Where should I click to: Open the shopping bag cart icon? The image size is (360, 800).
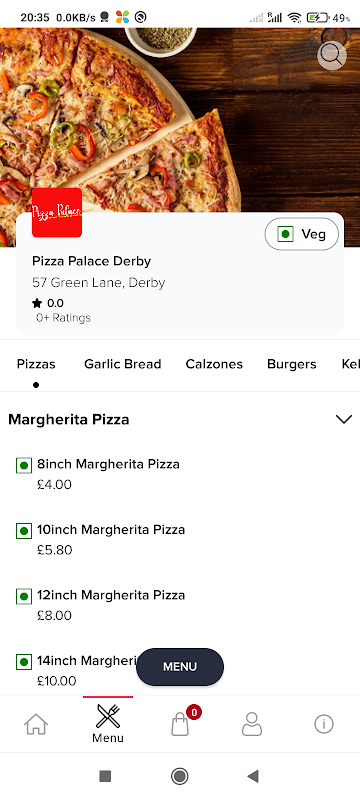pos(180,724)
